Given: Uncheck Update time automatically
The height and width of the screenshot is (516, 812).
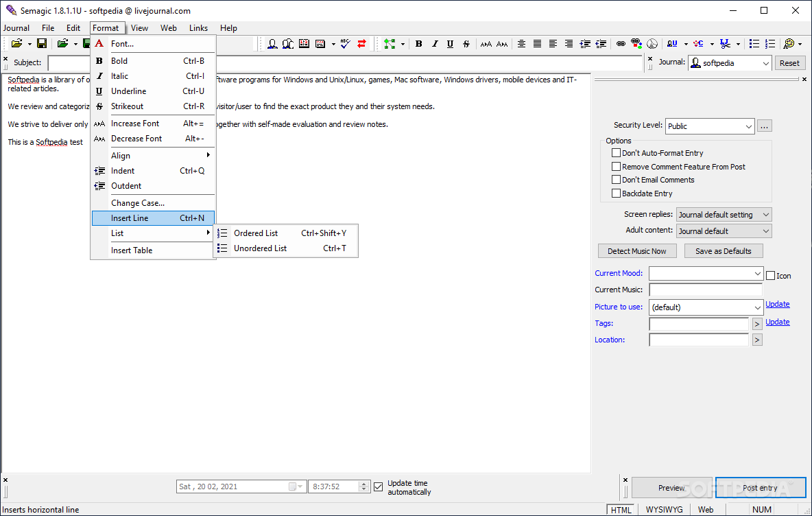Looking at the screenshot, I should [378, 486].
